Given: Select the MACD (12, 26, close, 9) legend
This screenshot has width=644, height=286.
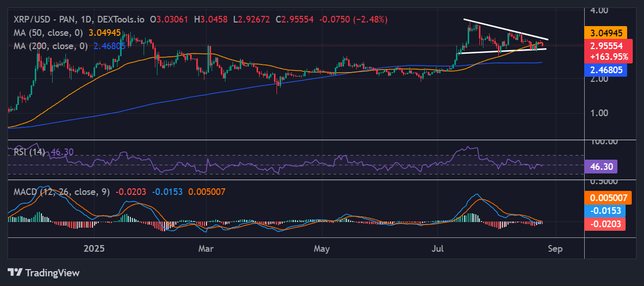Looking at the screenshot, I should tap(61, 192).
